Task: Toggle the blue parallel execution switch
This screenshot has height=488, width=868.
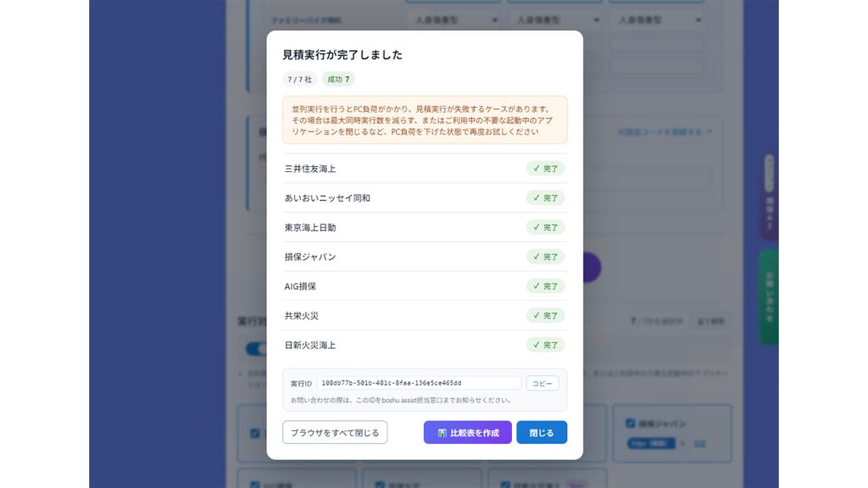Action: click(256, 348)
